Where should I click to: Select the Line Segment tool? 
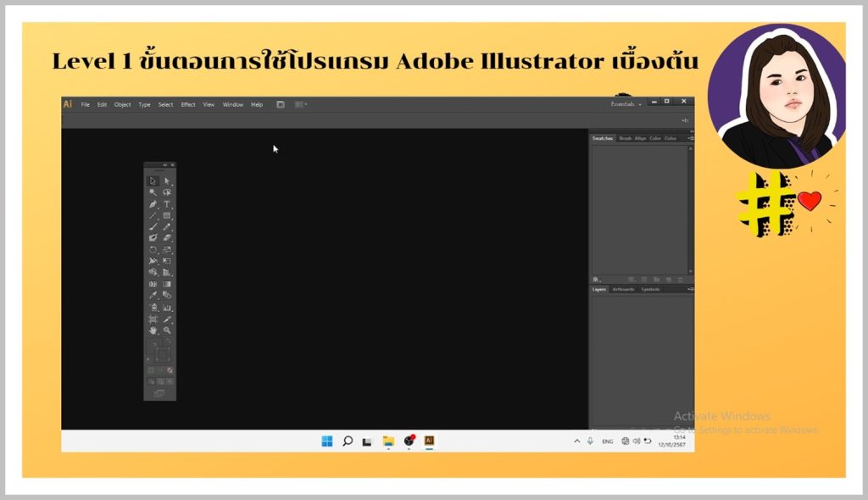(x=153, y=215)
